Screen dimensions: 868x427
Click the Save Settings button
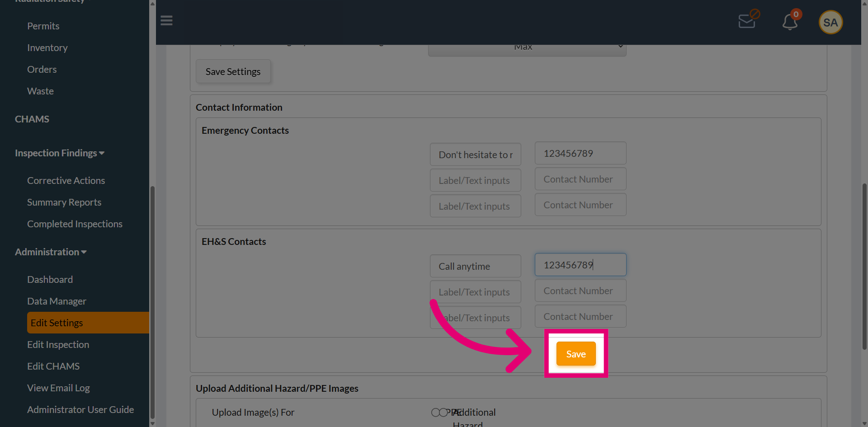pyautogui.click(x=233, y=71)
